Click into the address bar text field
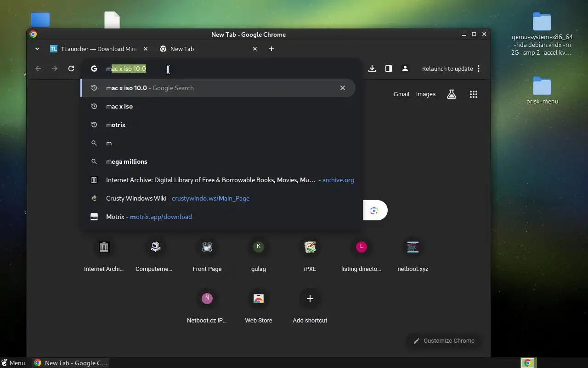 coord(220,69)
